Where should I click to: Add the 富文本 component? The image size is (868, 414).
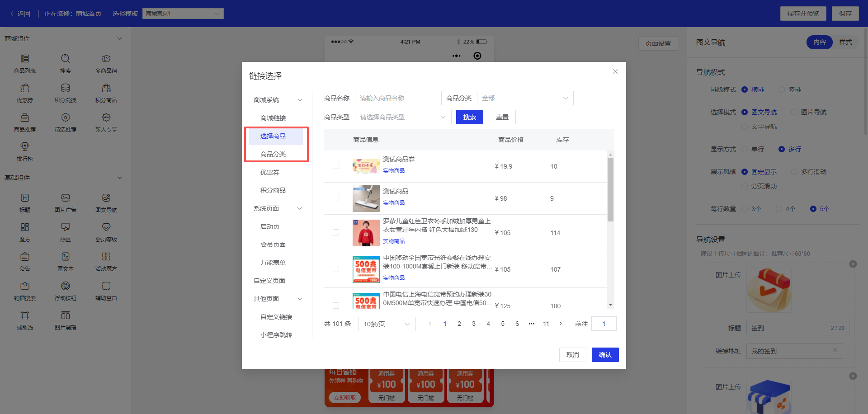(x=66, y=260)
